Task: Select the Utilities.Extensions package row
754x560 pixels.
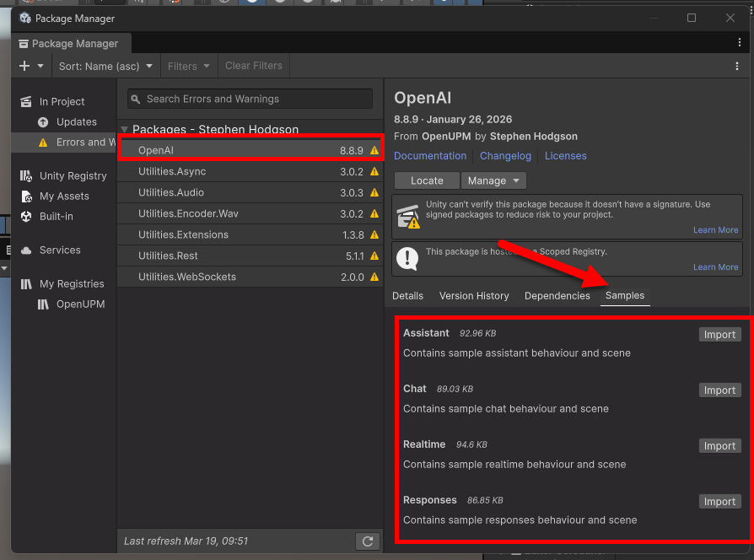Action: (x=250, y=235)
